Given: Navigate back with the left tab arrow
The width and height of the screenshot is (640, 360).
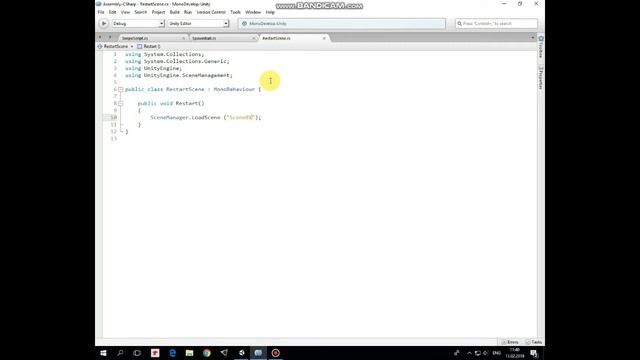Looking at the screenshot, I should coord(100,38).
